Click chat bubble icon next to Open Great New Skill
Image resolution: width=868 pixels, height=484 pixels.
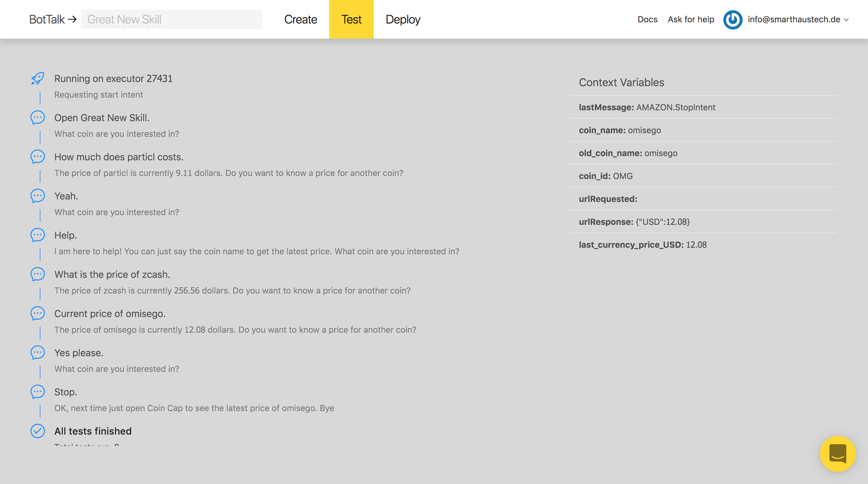pyautogui.click(x=37, y=118)
